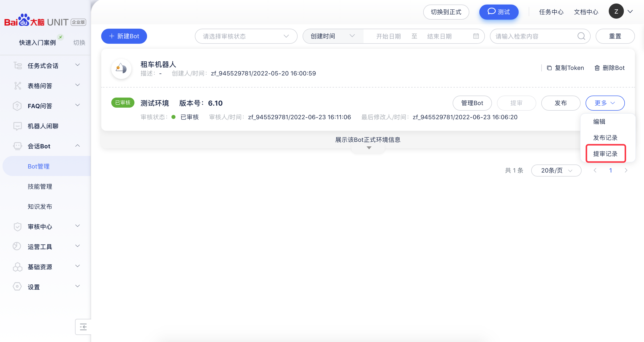Open 任务中心 link
Viewport: 644px width, 342px height.
551,12
